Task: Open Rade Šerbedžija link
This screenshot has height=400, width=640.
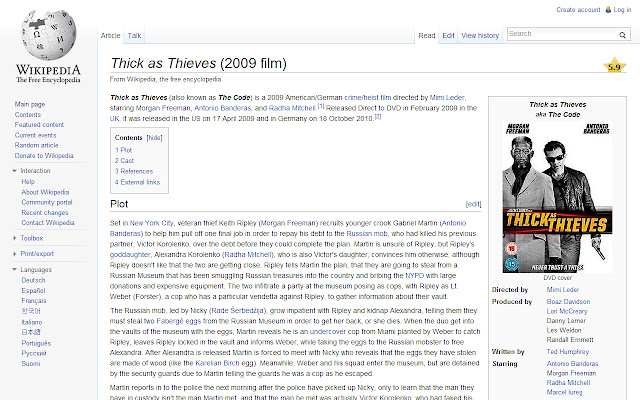Action: click(x=238, y=311)
